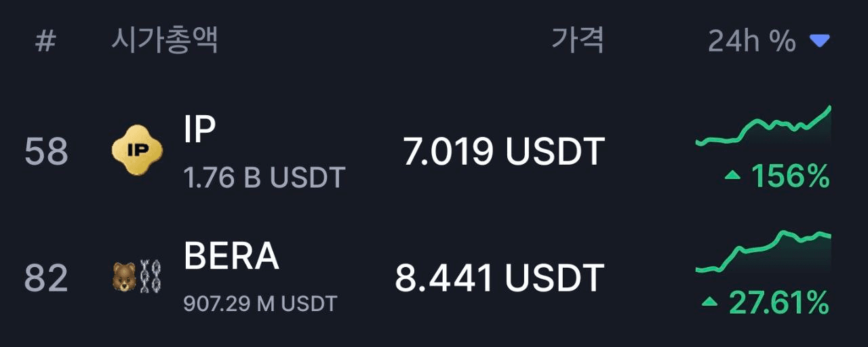Open the IP sparkline chart

tap(764, 126)
